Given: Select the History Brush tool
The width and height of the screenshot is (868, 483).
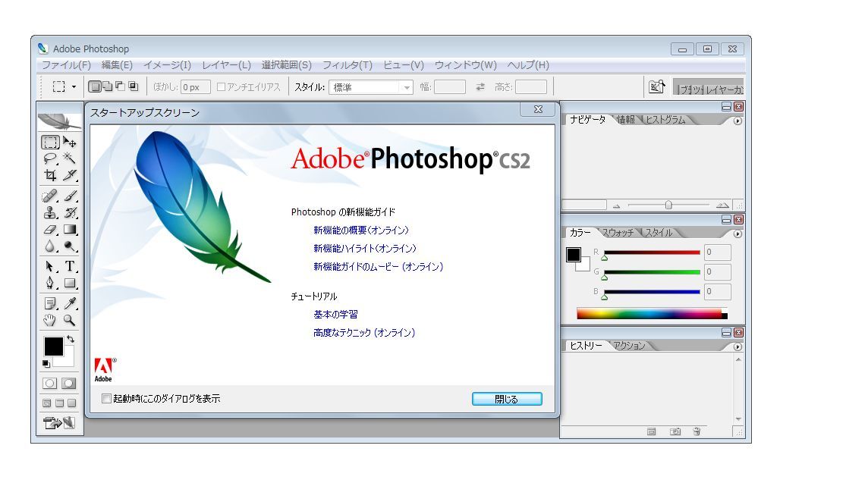Looking at the screenshot, I should click(70, 212).
